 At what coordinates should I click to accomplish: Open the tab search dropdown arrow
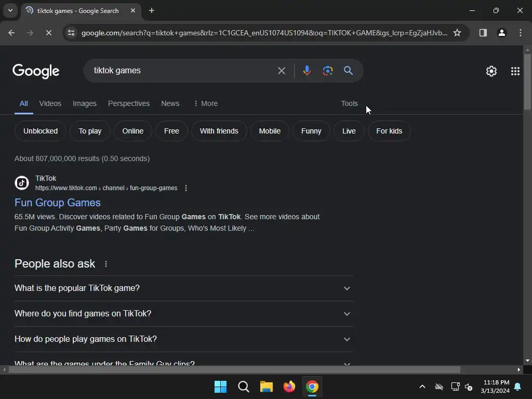tap(10, 10)
